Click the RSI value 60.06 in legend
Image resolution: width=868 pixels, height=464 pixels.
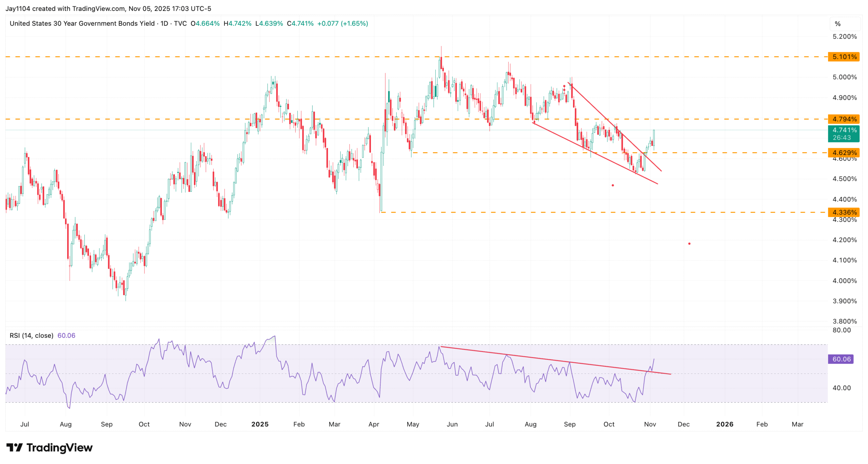[66, 335]
